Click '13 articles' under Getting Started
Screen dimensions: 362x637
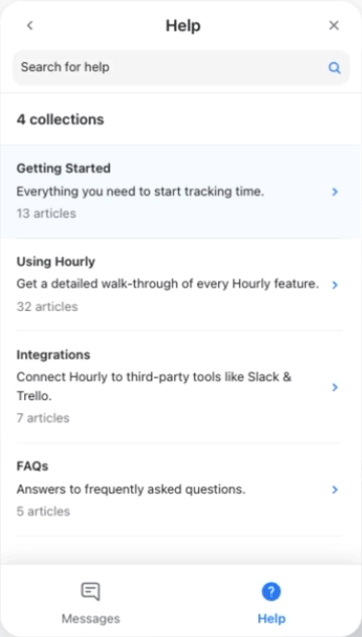coord(46,213)
